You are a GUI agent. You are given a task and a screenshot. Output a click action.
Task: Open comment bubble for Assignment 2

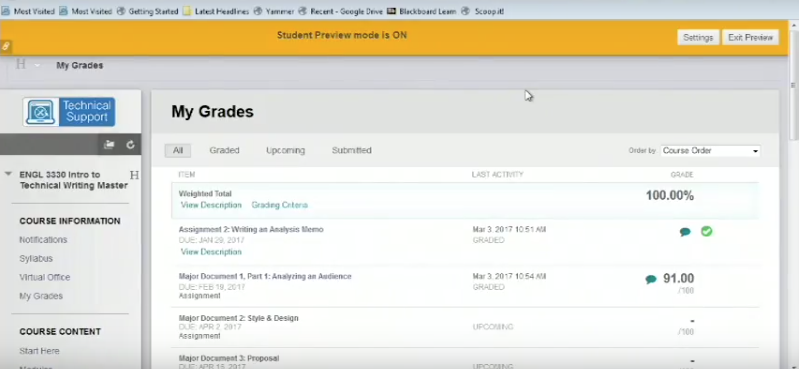point(685,232)
